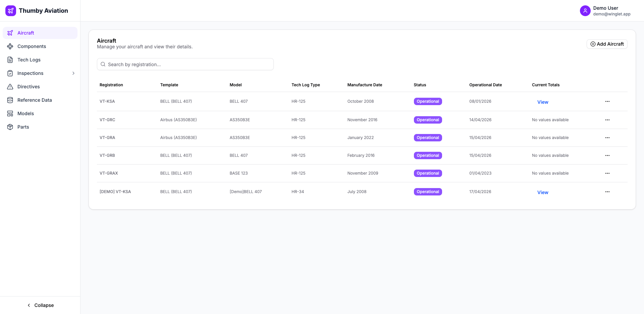This screenshot has height=314, width=644.
Task: Click the Thumby Aviation plane logo icon
Action: click(11, 11)
